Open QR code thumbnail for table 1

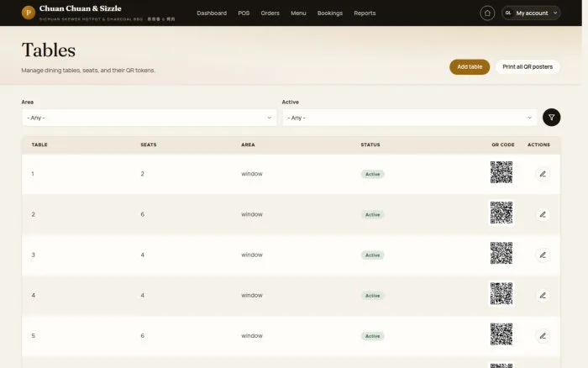(x=501, y=172)
